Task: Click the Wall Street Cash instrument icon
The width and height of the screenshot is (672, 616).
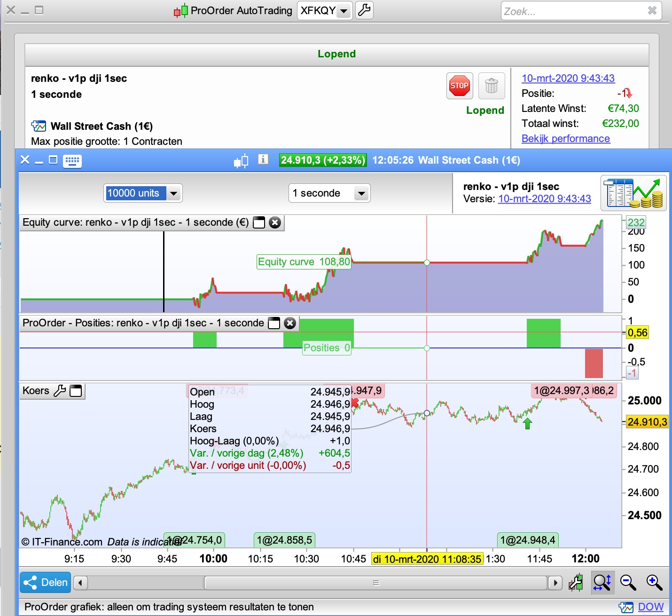Action: [39, 126]
